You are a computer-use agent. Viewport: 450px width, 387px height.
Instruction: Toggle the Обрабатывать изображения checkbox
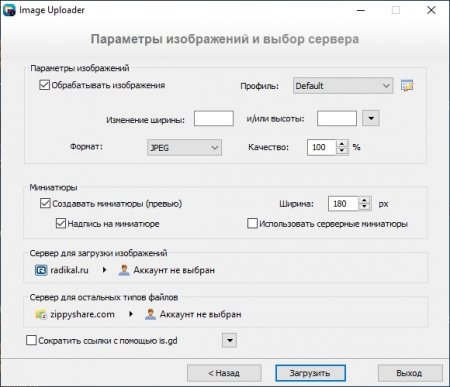click(44, 85)
